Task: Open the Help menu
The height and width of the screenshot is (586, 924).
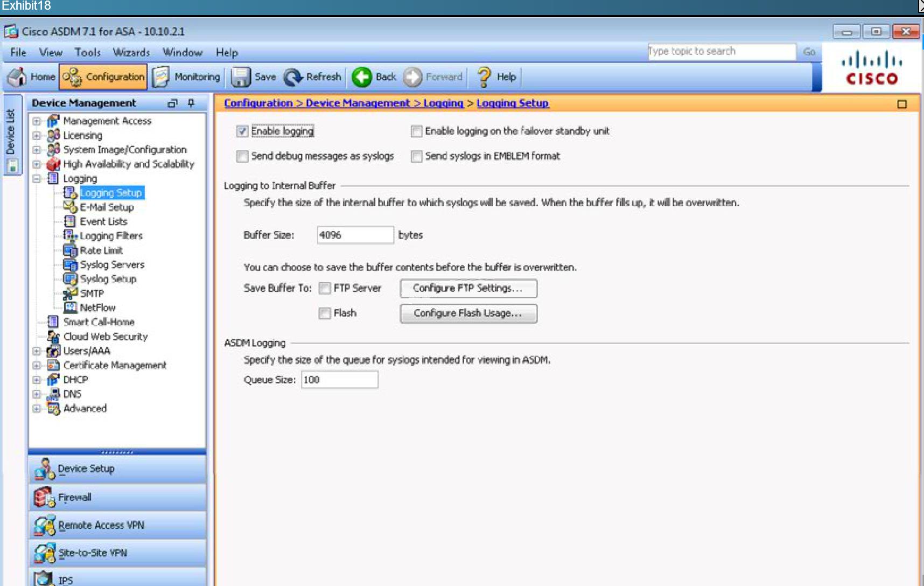Action: point(227,52)
